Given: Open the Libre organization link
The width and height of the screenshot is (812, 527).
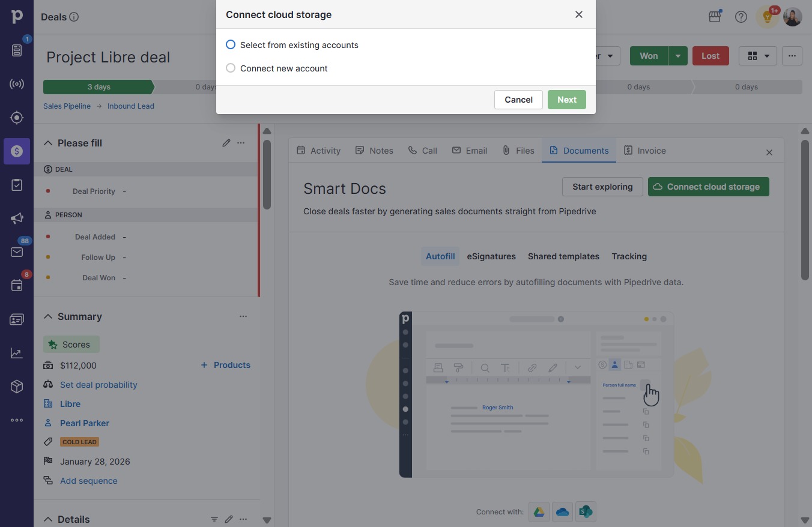Looking at the screenshot, I should coord(70,404).
